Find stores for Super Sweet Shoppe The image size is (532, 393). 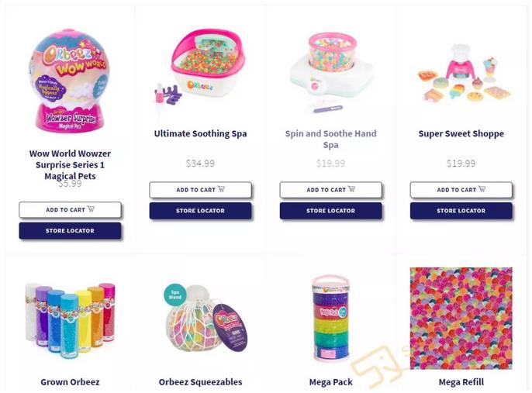[x=461, y=211]
